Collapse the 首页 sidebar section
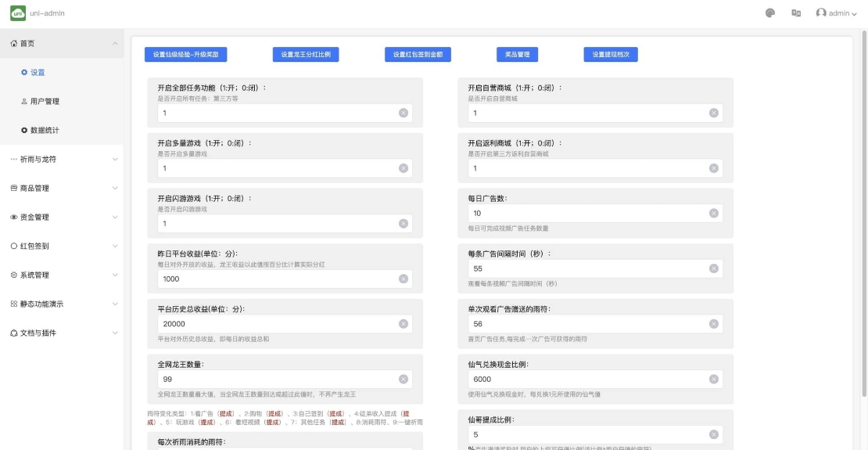 [115, 44]
